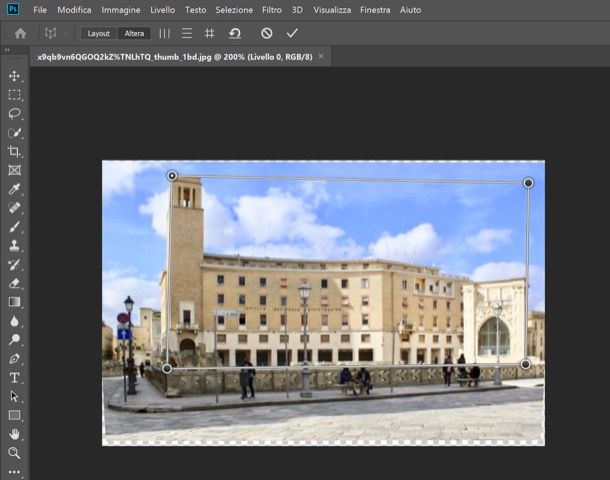610x480 pixels.
Task: Open the Perspective Warp tool preset picker
Action: 53,33
